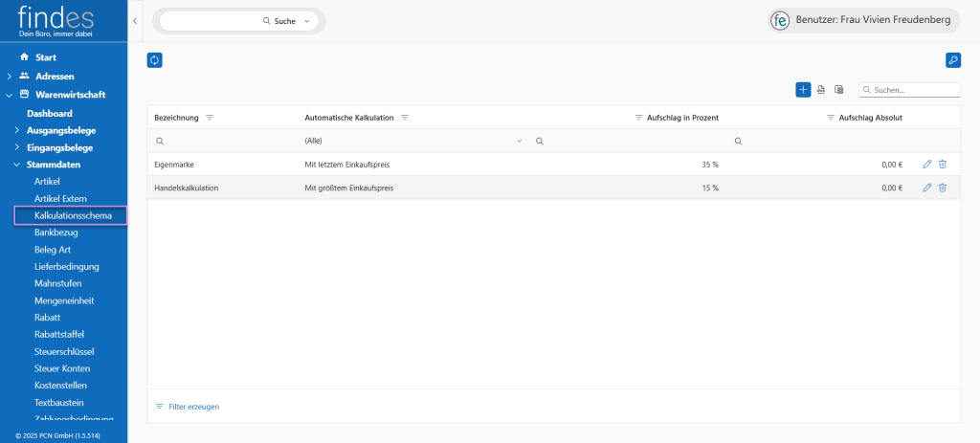The height and width of the screenshot is (443, 980).
Task: Expand the Adressen menu section
Action: (x=10, y=76)
